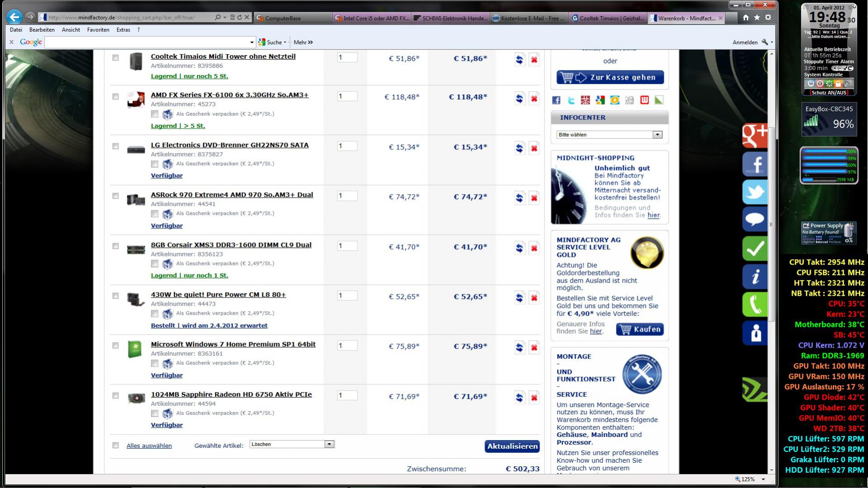
Task: Expand Google toolbar 'Mehr' options
Action: (303, 43)
